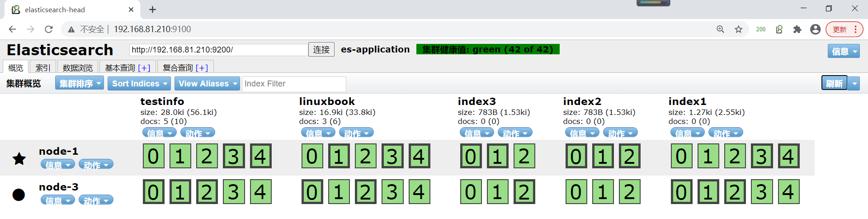Click the circle icon next to node-3
868x219 pixels.
(x=19, y=195)
